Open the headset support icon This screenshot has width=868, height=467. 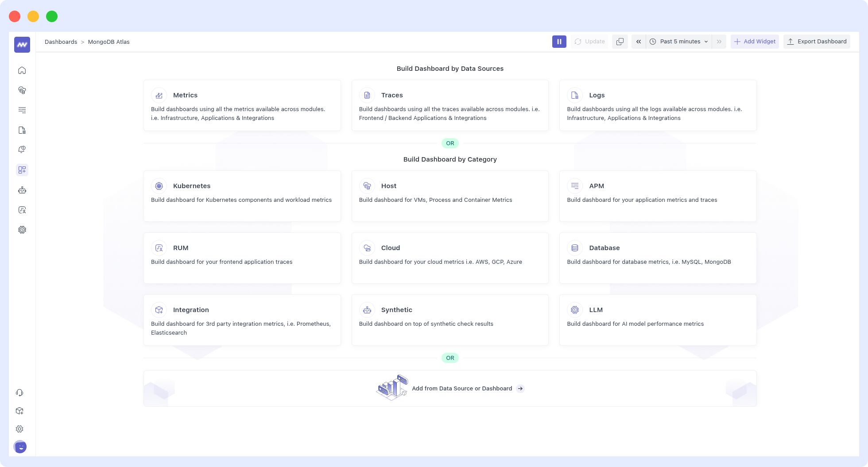[19, 393]
